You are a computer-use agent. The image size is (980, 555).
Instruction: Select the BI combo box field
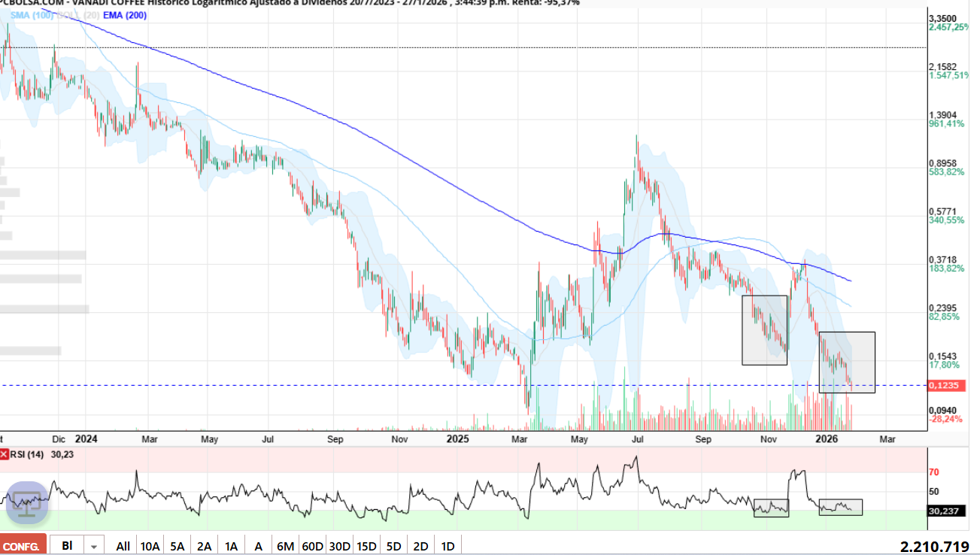pos(68,546)
